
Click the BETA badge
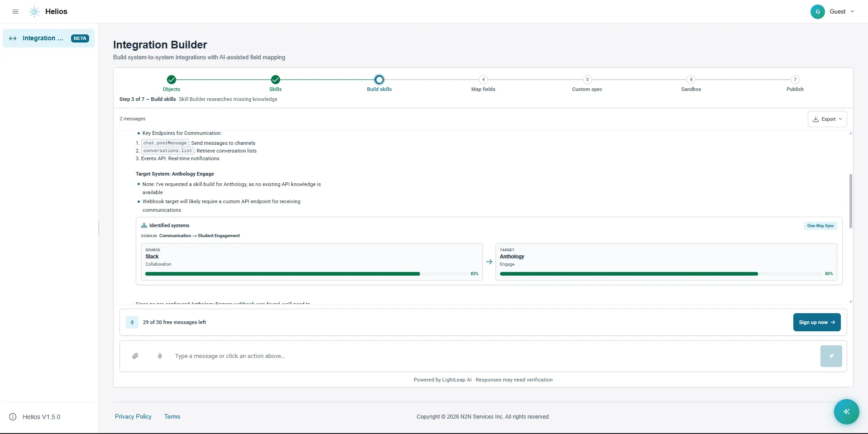[80, 38]
